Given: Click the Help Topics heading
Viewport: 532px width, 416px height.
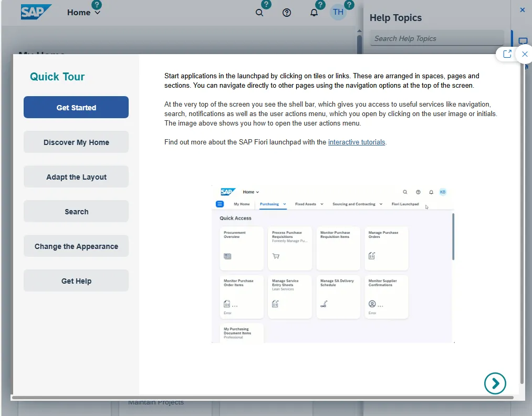Looking at the screenshot, I should (395, 18).
